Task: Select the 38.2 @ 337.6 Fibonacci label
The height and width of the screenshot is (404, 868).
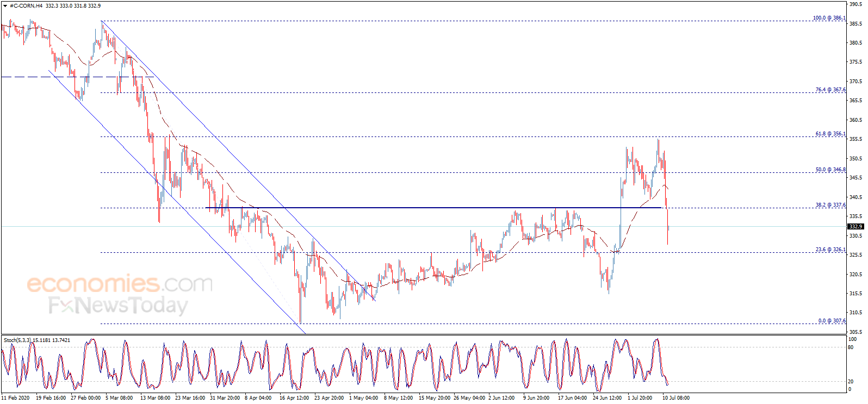Action: 830,205
